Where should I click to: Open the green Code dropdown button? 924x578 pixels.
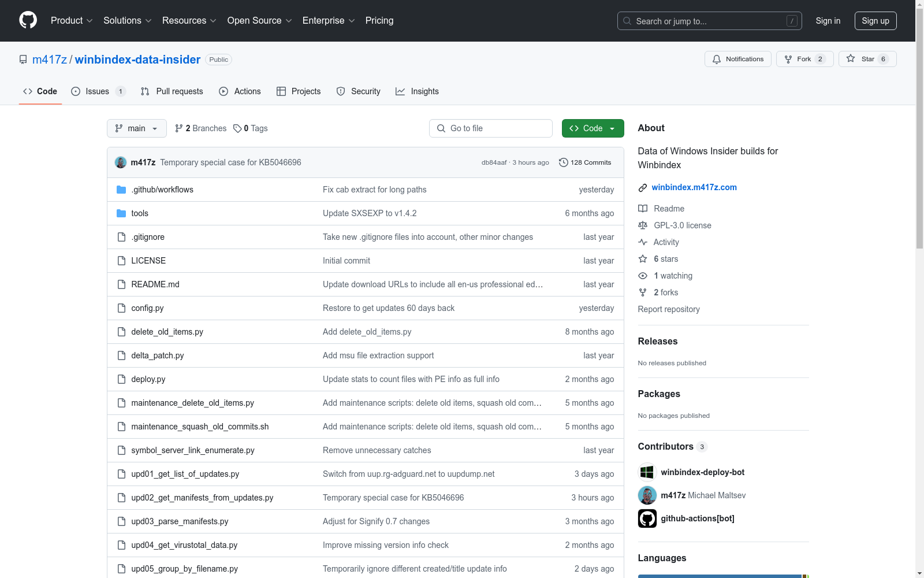tap(593, 128)
